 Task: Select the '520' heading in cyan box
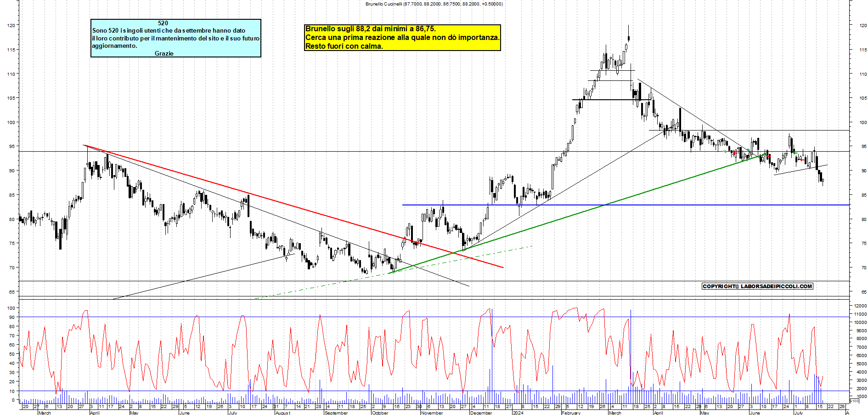pyautogui.click(x=163, y=23)
